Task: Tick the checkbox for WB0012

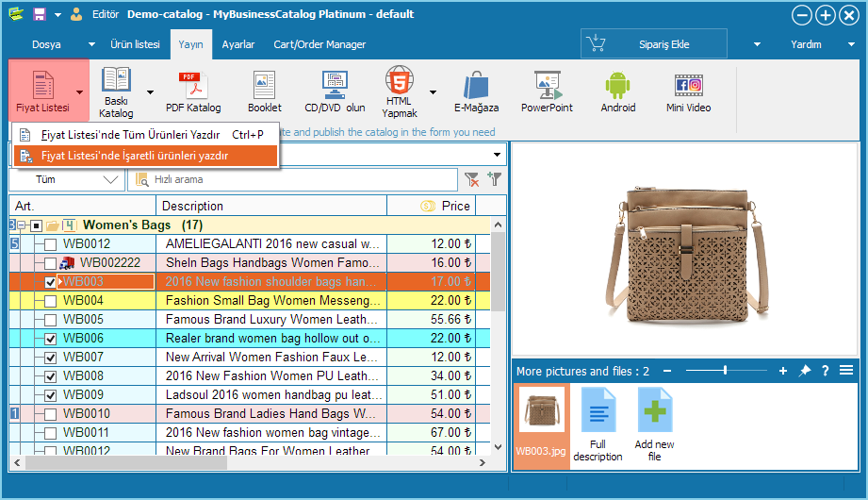Action: [51, 244]
